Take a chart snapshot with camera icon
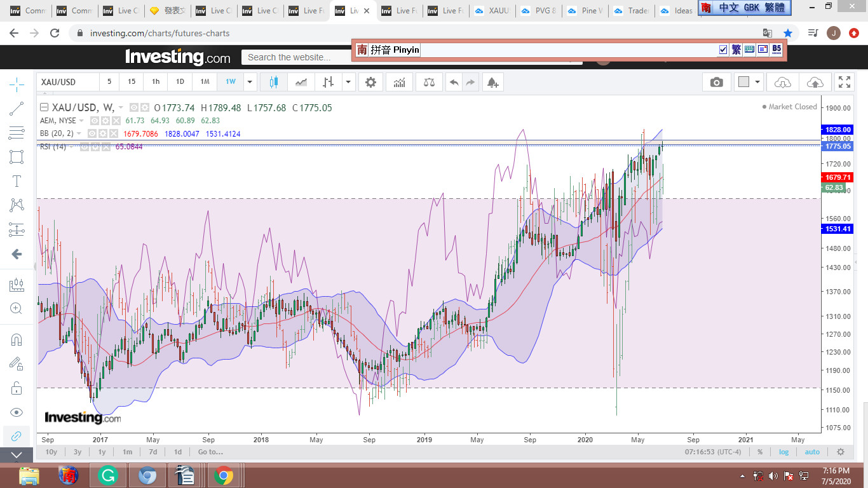Viewport: 868px width, 488px height. coord(716,83)
